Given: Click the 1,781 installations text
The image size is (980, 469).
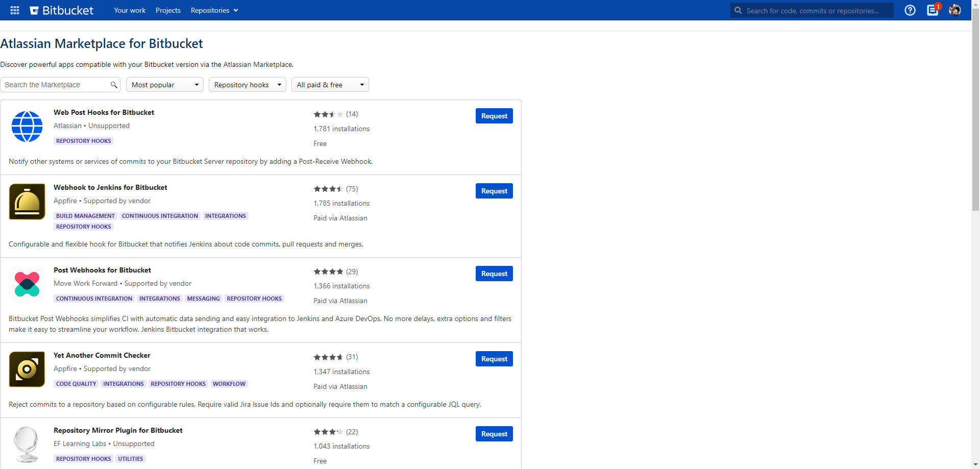Looking at the screenshot, I should [x=341, y=129].
